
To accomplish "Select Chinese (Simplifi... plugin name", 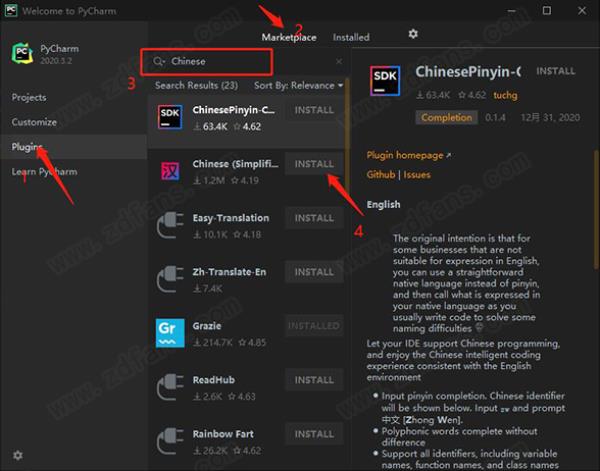I will [235, 164].
